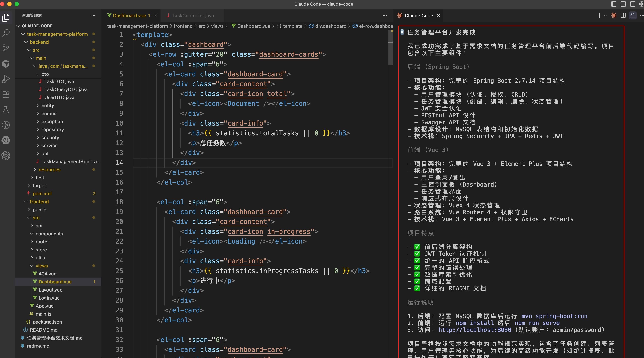This screenshot has width=644, height=358.
Task: Click the lock icon in Claude Code panel
Action: pyautogui.click(x=633, y=15)
